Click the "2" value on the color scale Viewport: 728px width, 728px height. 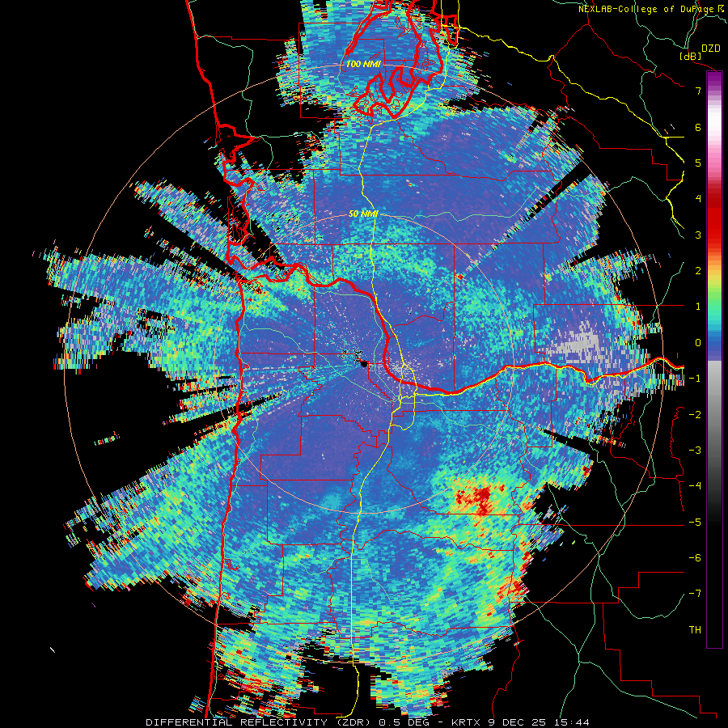point(698,271)
